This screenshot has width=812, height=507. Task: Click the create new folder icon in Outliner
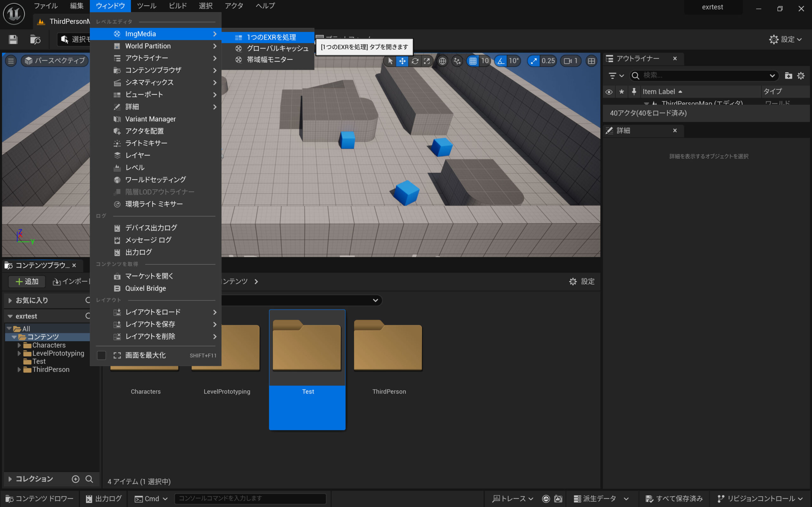pyautogui.click(x=788, y=75)
